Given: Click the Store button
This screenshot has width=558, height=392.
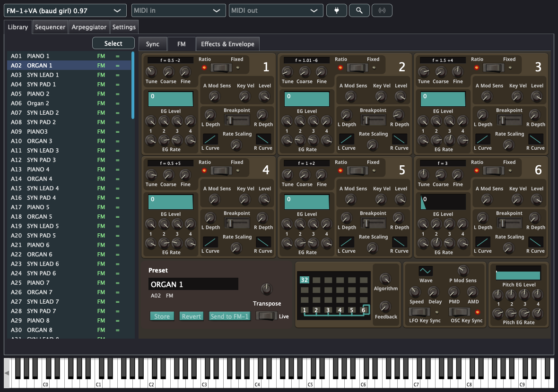Looking at the screenshot, I should pyautogui.click(x=162, y=316).
